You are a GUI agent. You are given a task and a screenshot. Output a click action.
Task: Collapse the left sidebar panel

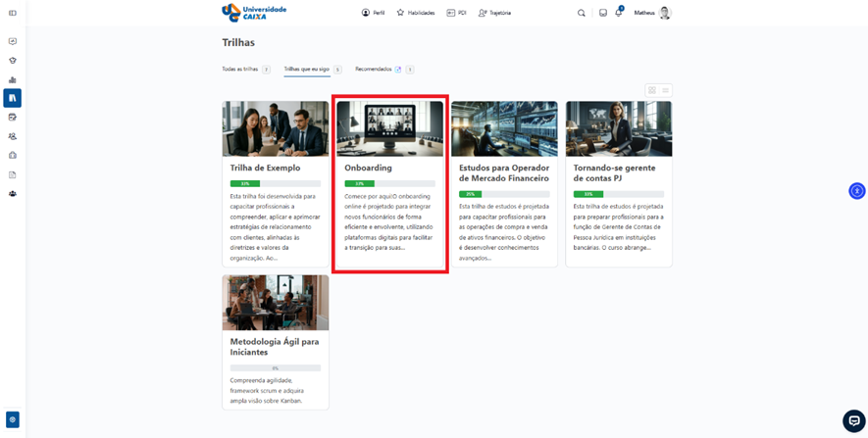tap(13, 13)
